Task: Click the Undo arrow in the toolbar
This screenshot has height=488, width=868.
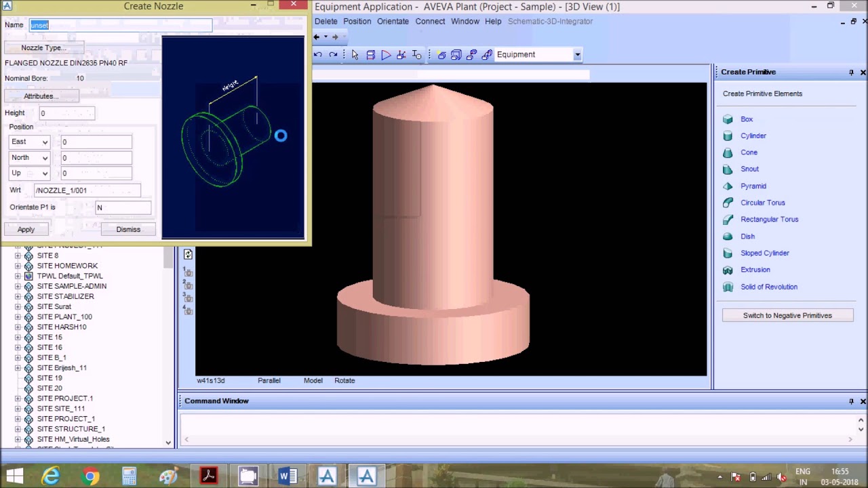Action: 317,54
